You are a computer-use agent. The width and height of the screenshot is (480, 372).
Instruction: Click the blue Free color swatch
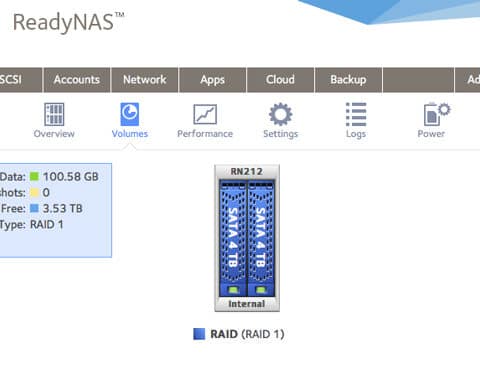tap(34, 208)
